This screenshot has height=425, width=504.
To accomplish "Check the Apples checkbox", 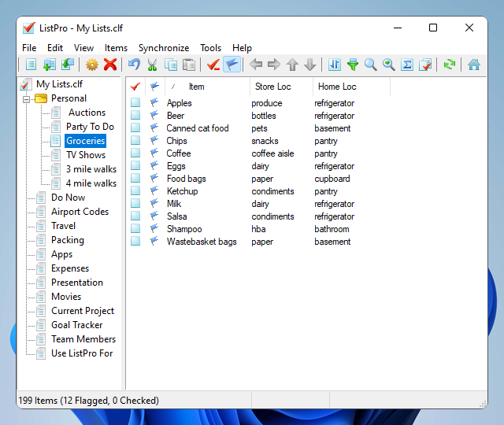I will [x=135, y=103].
